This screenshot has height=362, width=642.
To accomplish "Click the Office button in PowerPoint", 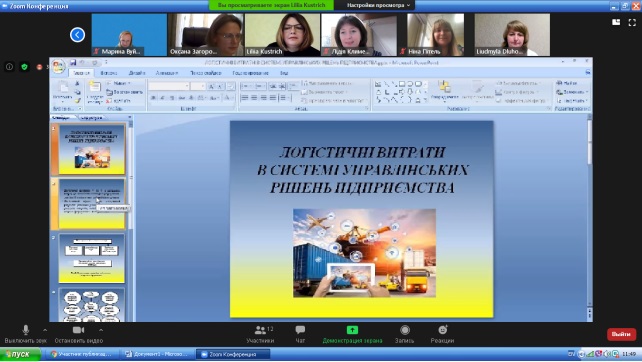I will [58, 66].
